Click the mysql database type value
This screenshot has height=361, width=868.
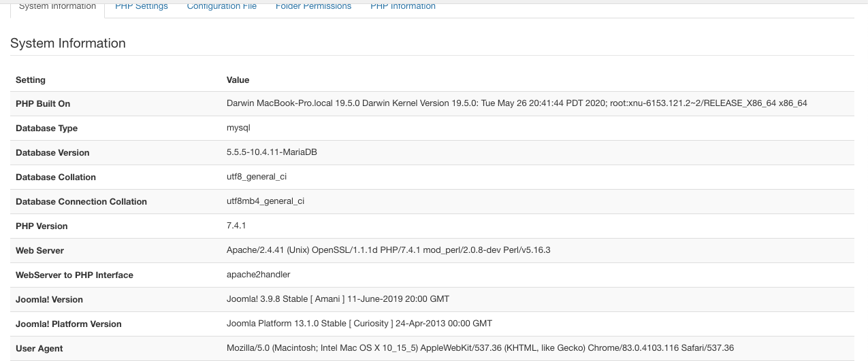click(239, 128)
